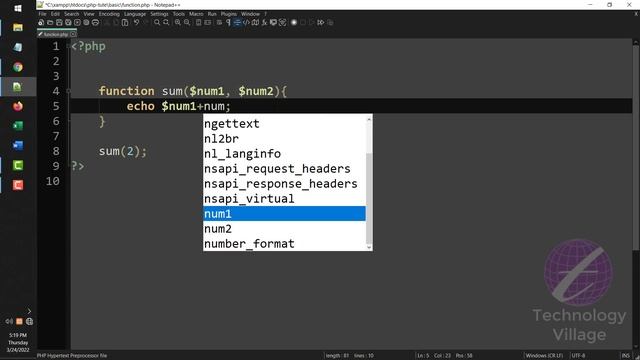Open the File menu

(x=42, y=14)
